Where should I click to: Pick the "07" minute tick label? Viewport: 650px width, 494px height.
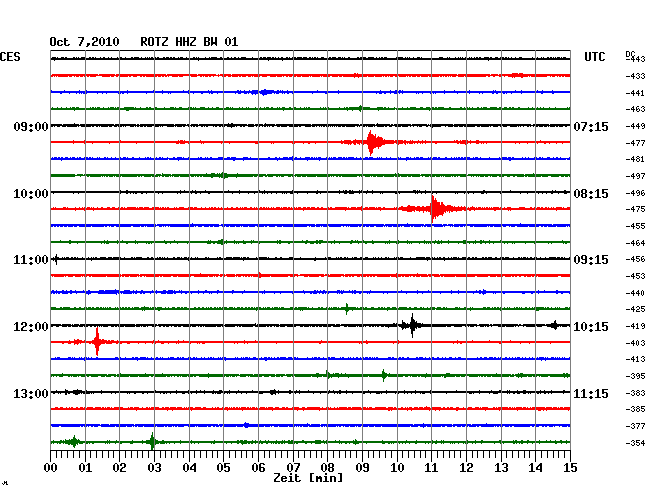pos(293,467)
